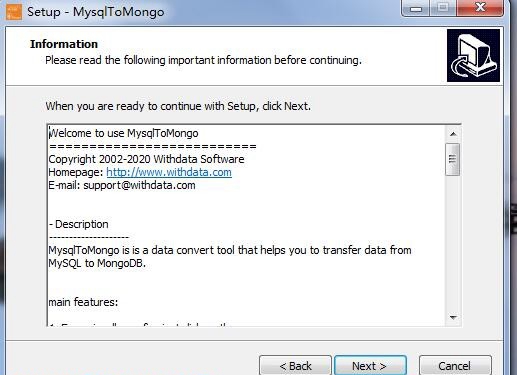The width and height of the screenshot is (517, 375).
Task: Return to previous step with Back
Action: click(295, 366)
